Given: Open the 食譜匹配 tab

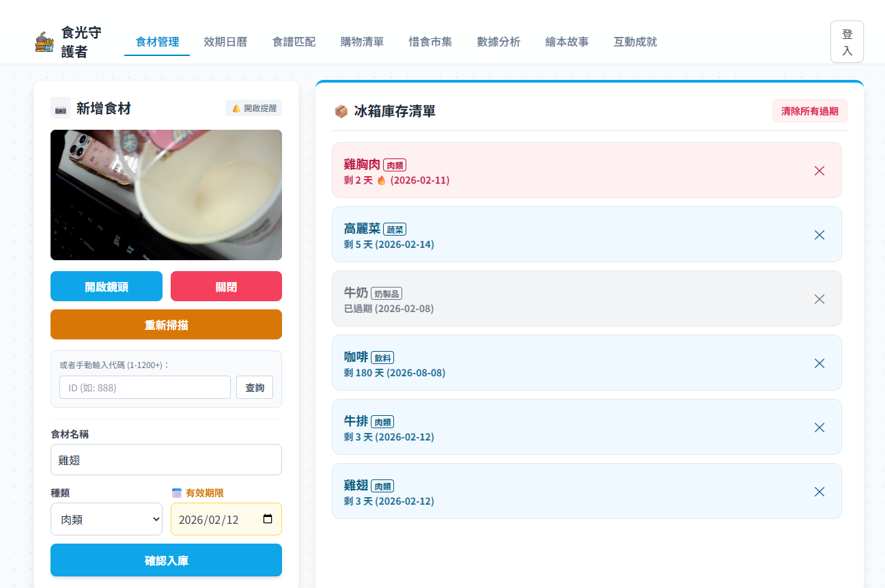Looking at the screenshot, I should click(x=294, y=42).
